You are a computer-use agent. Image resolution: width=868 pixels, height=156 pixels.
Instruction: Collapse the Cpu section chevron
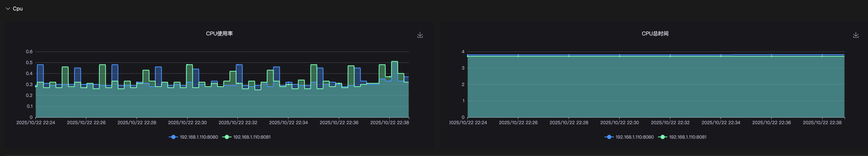(8, 9)
